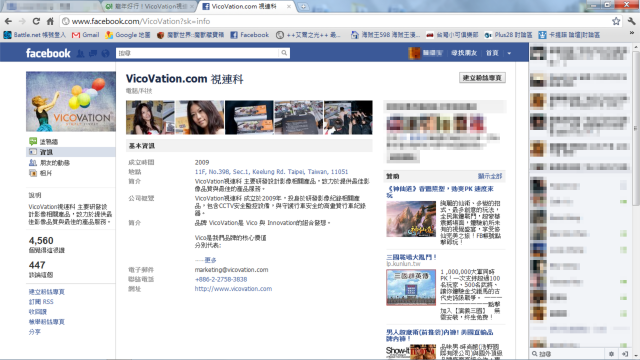Click 首頁 in the Facebook top bar
Screen dimensions: 640x360
[x=492, y=53]
